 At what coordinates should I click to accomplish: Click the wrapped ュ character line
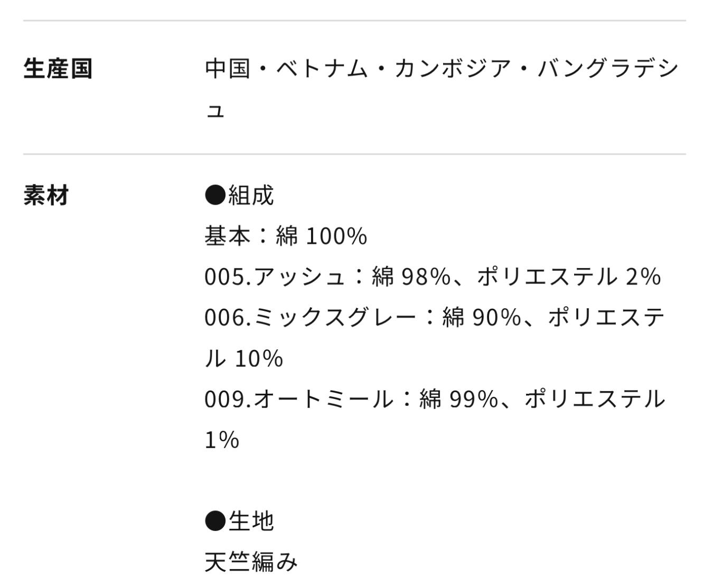coord(215,110)
